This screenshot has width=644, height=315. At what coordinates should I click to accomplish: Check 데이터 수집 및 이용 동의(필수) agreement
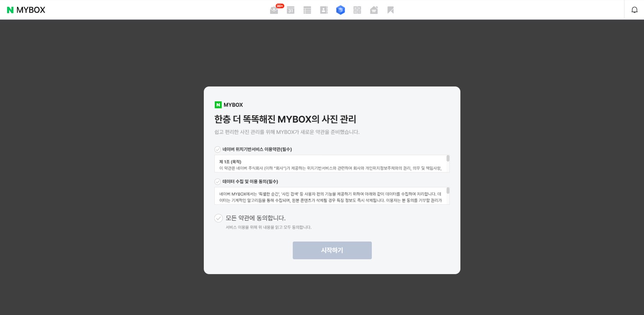point(218,182)
